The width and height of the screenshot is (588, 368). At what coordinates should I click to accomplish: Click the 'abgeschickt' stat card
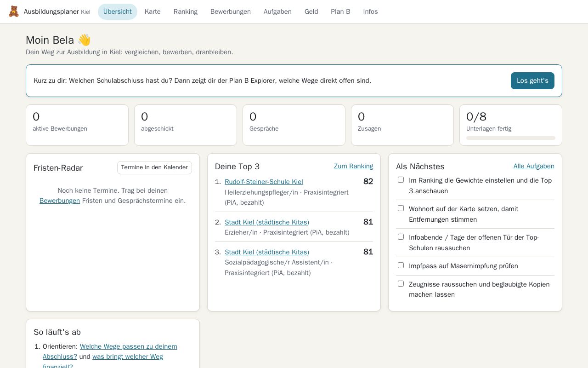(186, 125)
